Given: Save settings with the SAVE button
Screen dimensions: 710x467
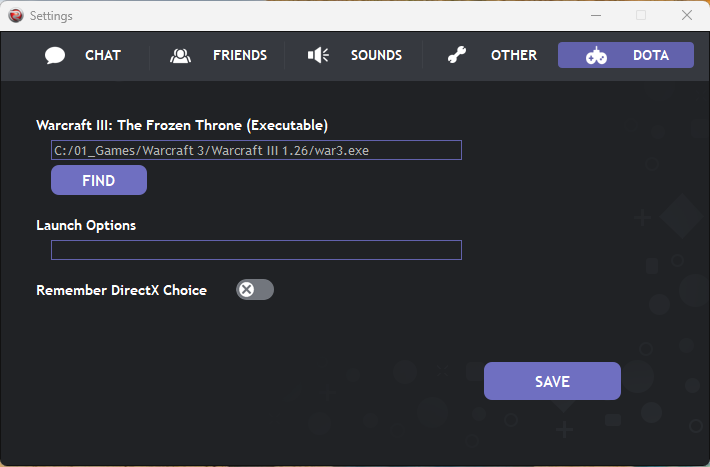Looking at the screenshot, I should 552,381.
